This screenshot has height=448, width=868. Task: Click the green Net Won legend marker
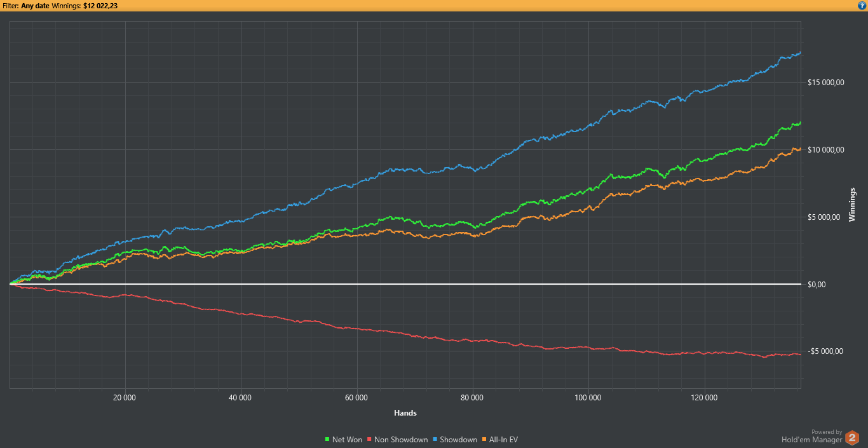[x=327, y=440]
